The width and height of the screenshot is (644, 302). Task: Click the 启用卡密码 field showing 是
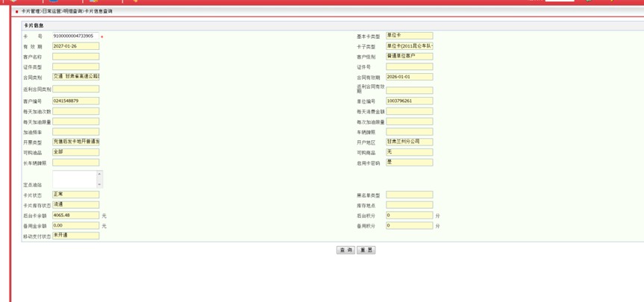tap(409, 163)
